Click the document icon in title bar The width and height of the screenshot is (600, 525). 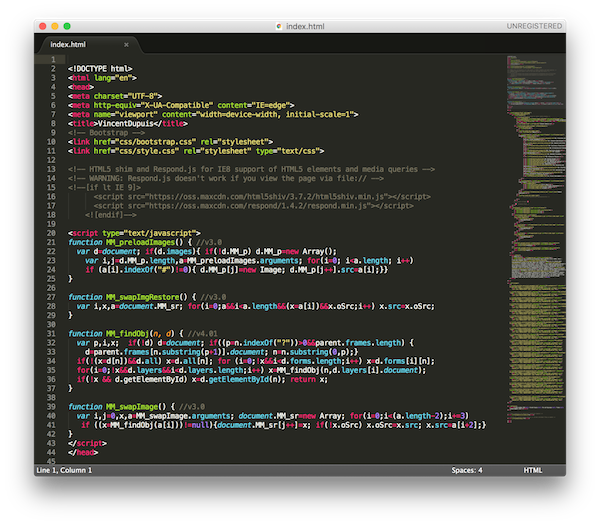279,26
